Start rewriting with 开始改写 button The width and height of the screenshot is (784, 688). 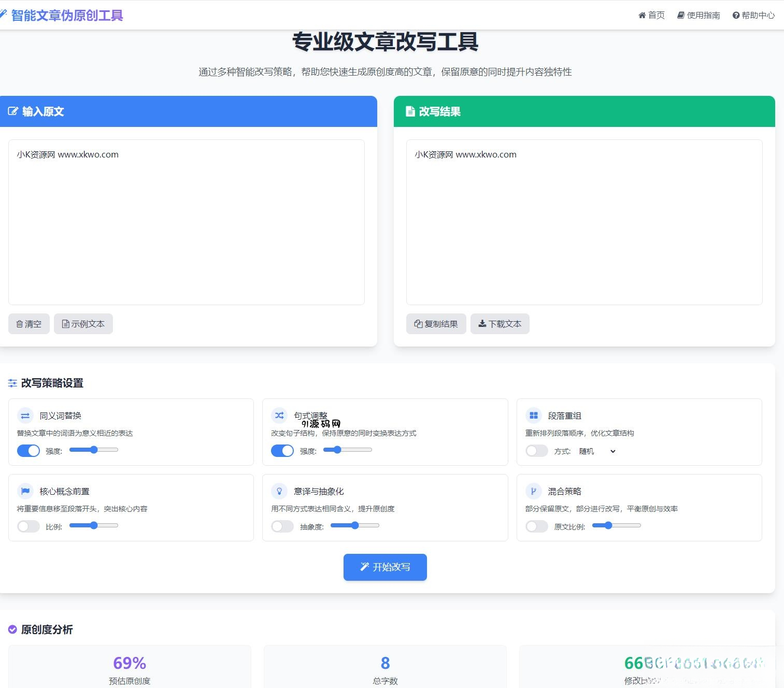tap(385, 567)
